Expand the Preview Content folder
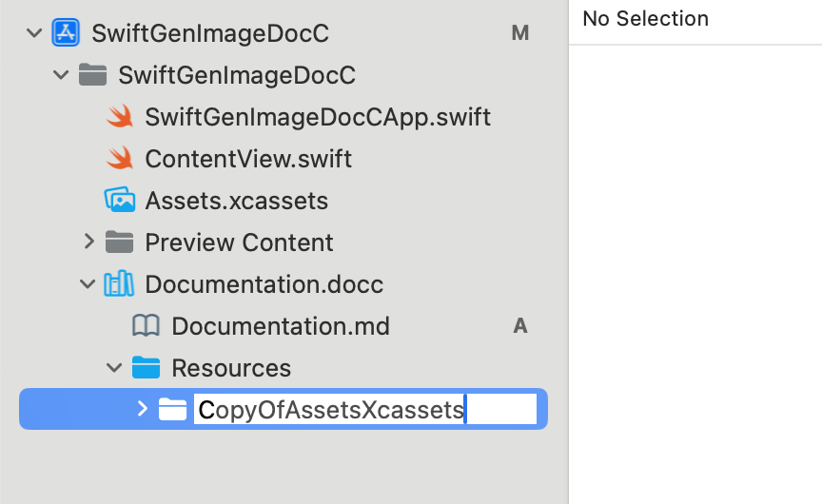822x504 pixels. pos(88,242)
